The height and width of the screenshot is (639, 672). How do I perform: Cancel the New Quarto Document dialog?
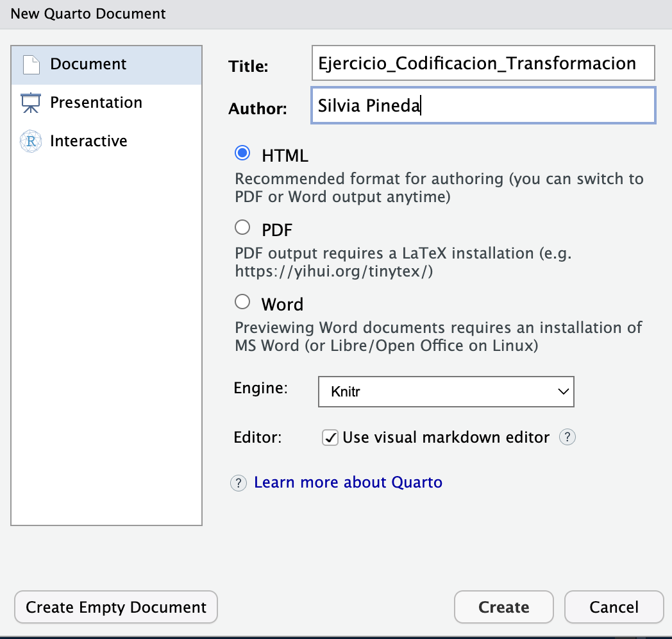pos(614,607)
